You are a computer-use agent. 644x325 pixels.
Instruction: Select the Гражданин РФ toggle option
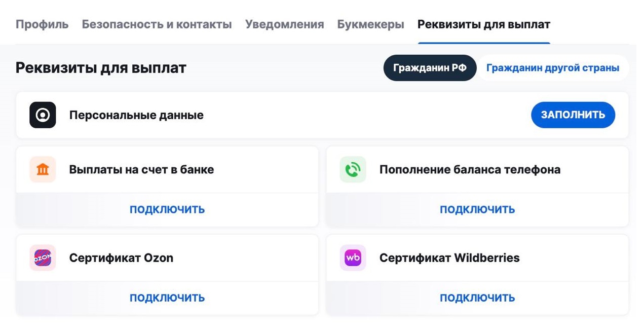tap(430, 68)
